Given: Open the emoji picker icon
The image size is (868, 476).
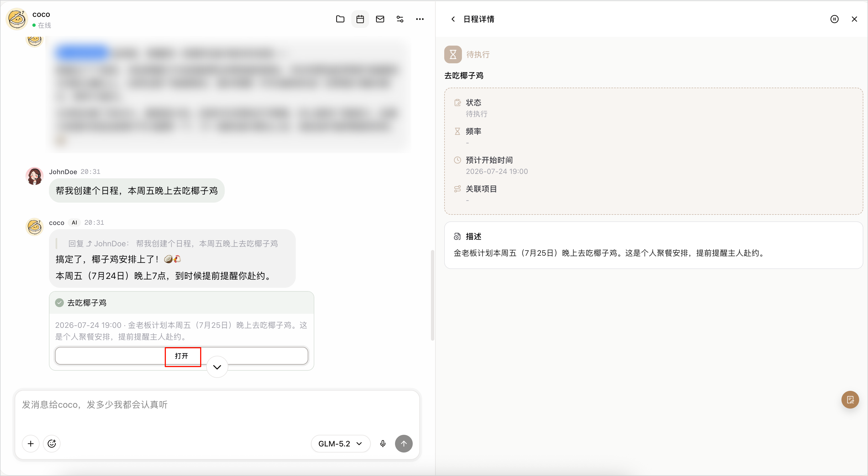Looking at the screenshot, I should (x=51, y=444).
